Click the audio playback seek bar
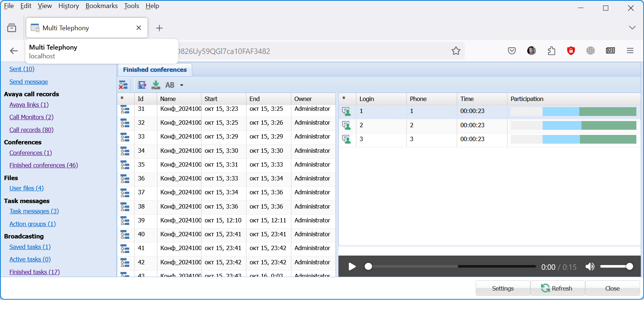 tap(452, 267)
